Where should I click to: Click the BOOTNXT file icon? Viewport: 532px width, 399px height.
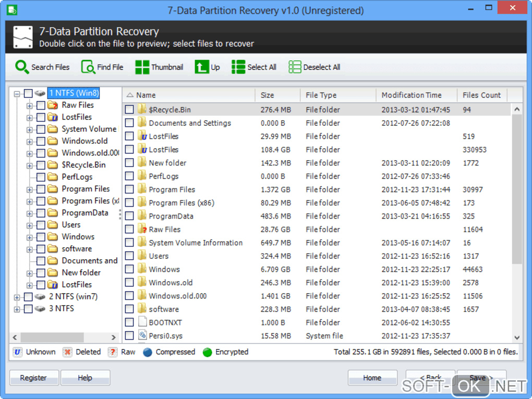coord(142,322)
